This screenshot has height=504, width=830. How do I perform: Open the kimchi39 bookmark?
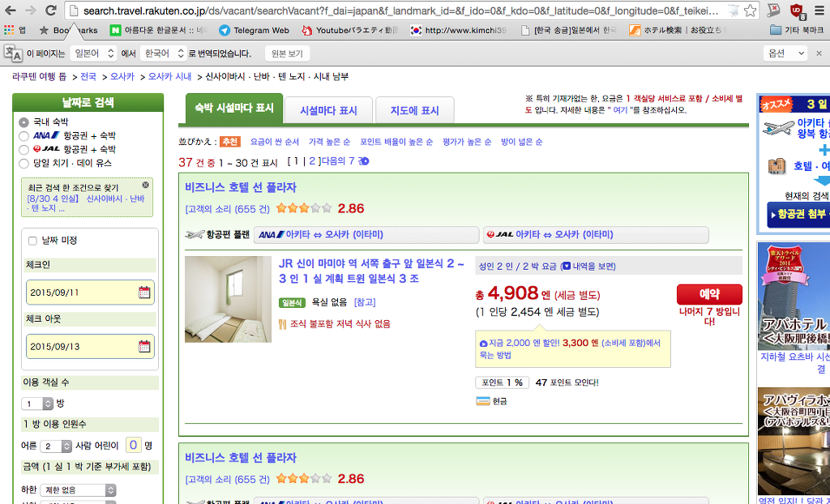(x=458, y=30)
